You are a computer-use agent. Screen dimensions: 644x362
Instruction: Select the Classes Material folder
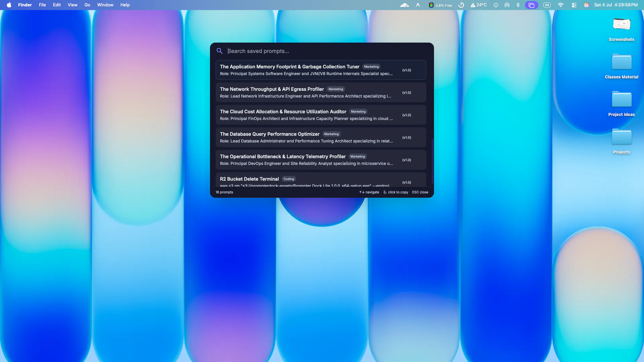(x=622, y=66)
